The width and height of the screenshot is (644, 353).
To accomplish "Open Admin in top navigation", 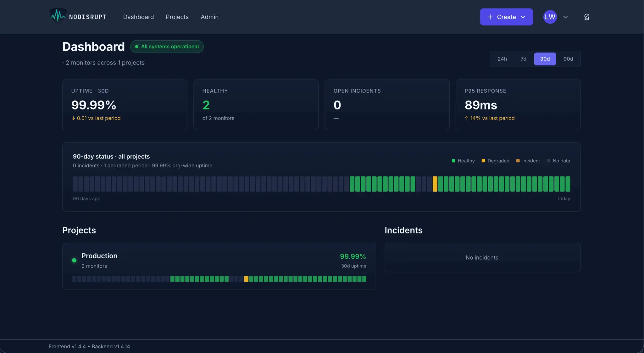I will [x=209, y=17].
